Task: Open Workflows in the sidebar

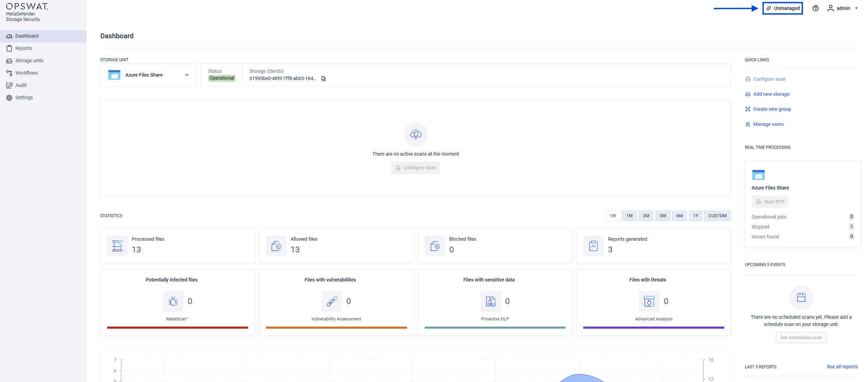Action: point(43,73)
